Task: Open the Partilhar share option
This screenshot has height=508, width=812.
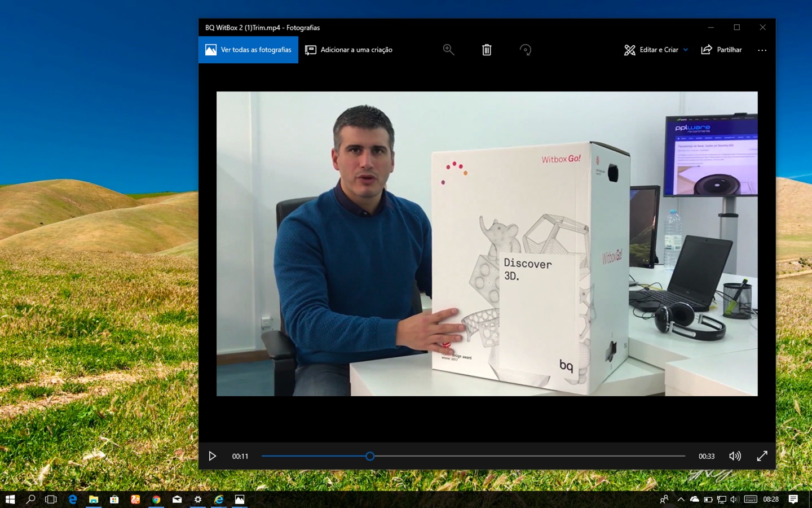Action: (721, 50)
